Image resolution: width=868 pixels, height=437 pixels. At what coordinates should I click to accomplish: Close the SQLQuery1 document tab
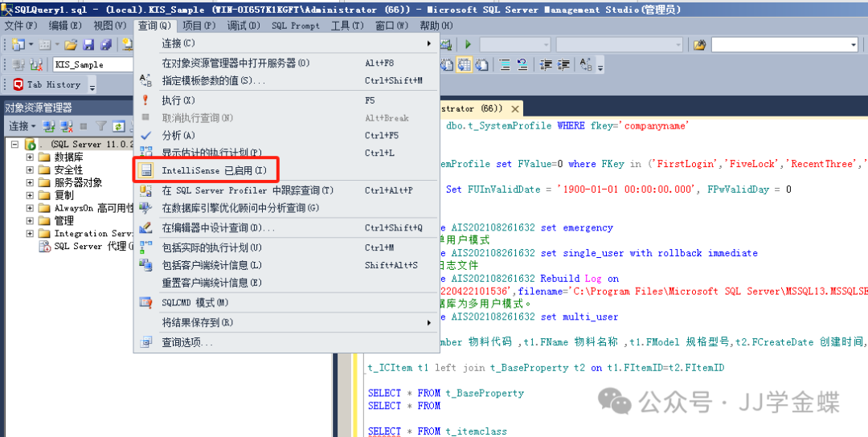click(x=515, y=108)
